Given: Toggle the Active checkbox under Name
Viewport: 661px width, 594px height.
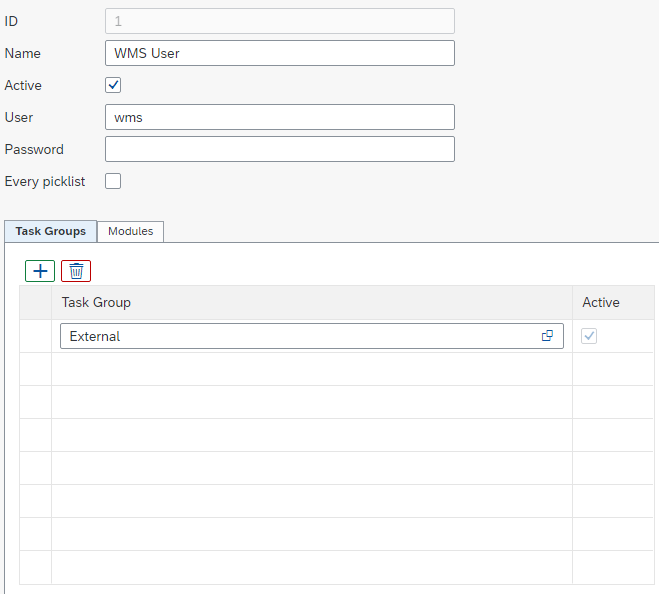Looking at the screenshot, I should [x=113, y=85].
